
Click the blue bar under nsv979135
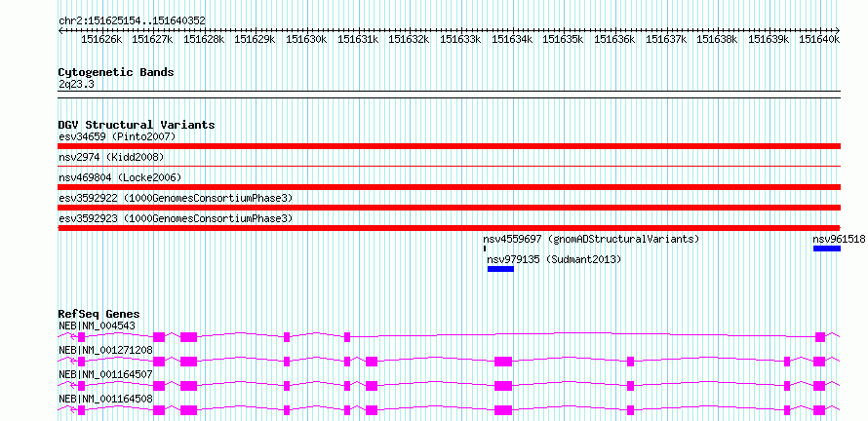tap(500, 269)
